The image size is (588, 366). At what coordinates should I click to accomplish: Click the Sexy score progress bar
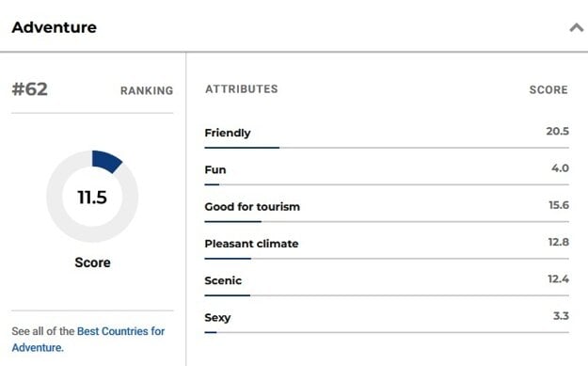[387, 332]
